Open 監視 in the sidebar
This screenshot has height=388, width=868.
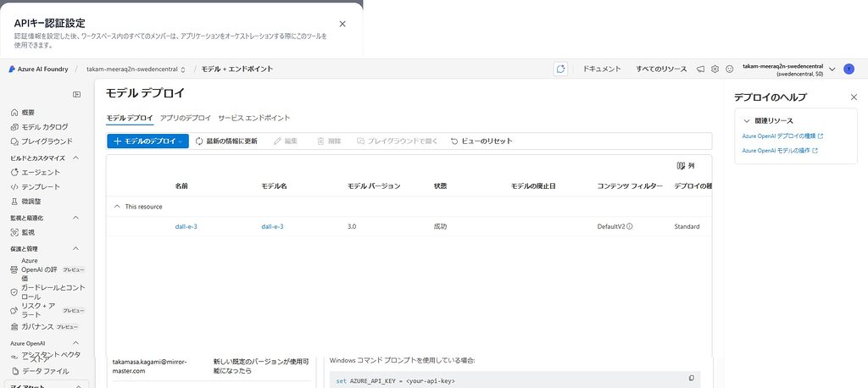point(23,232)
